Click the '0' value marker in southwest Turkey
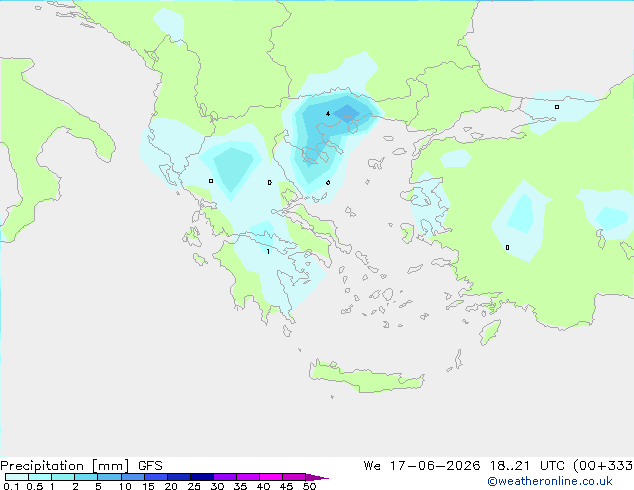The image size is (634, 490). (507, 247)
